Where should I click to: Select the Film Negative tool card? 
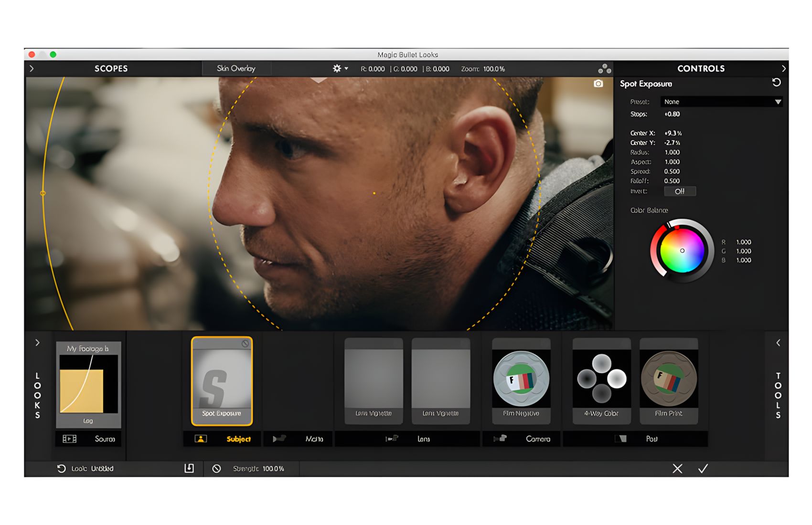pos(521,381)
